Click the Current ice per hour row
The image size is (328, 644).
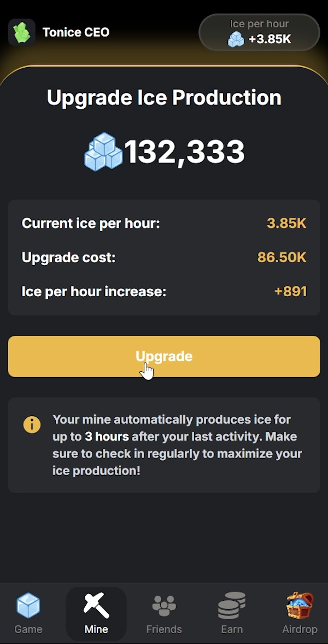[164, 223]
